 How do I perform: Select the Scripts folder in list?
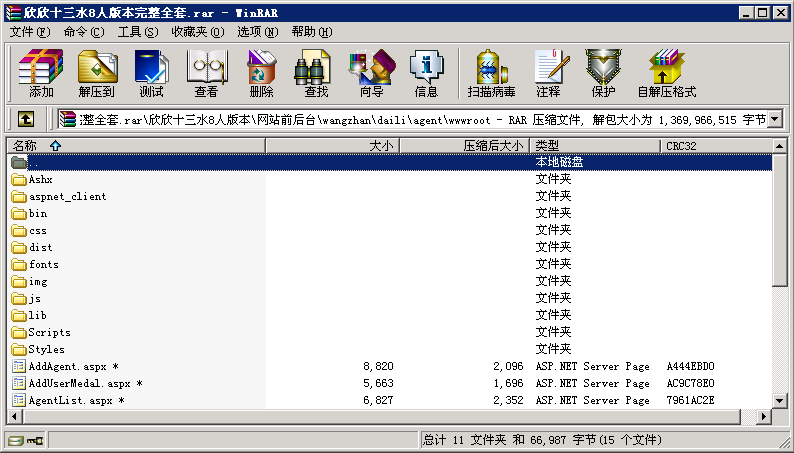pyautogui.click(x=49, y=332)
